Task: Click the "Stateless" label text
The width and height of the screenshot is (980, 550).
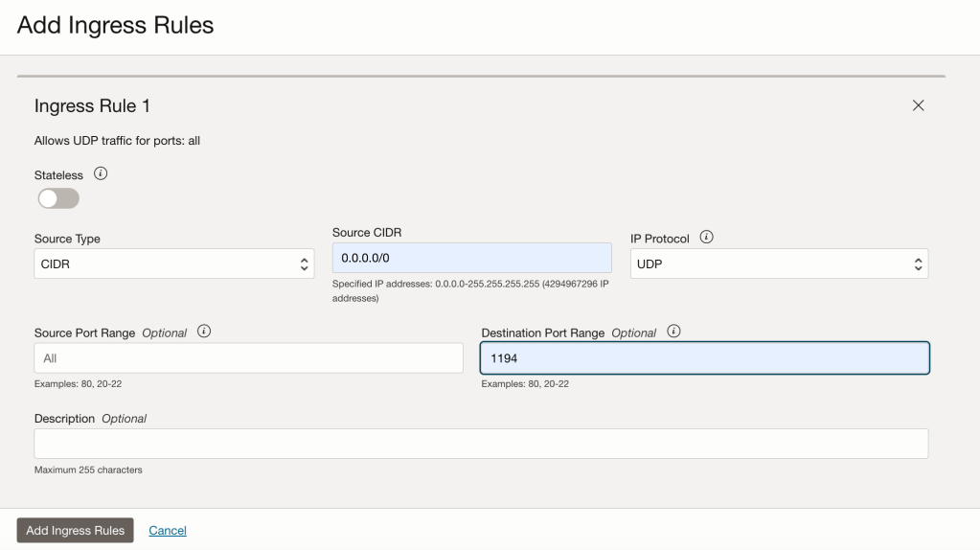Action: 59,175
